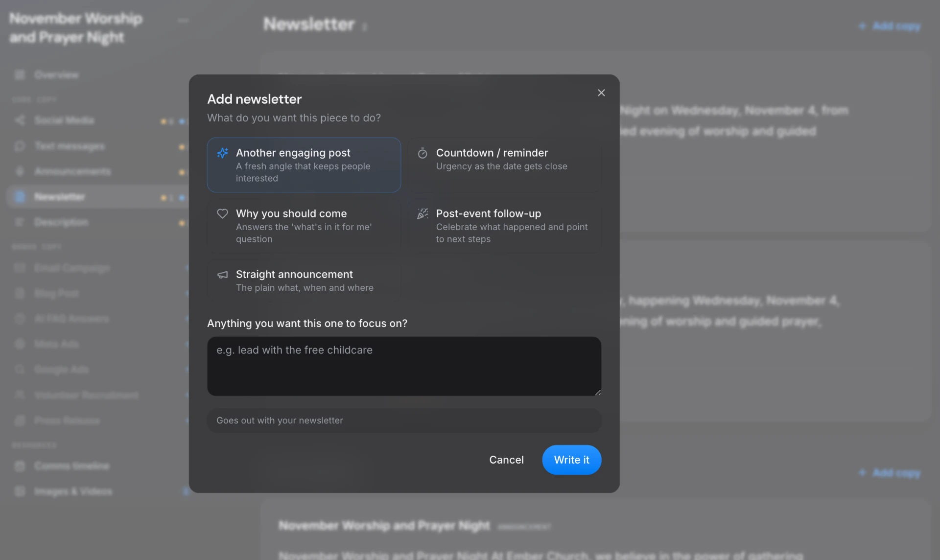
Task: Open Overview in the sidebar
Action: pyautogui.click(x=98, y=75)
